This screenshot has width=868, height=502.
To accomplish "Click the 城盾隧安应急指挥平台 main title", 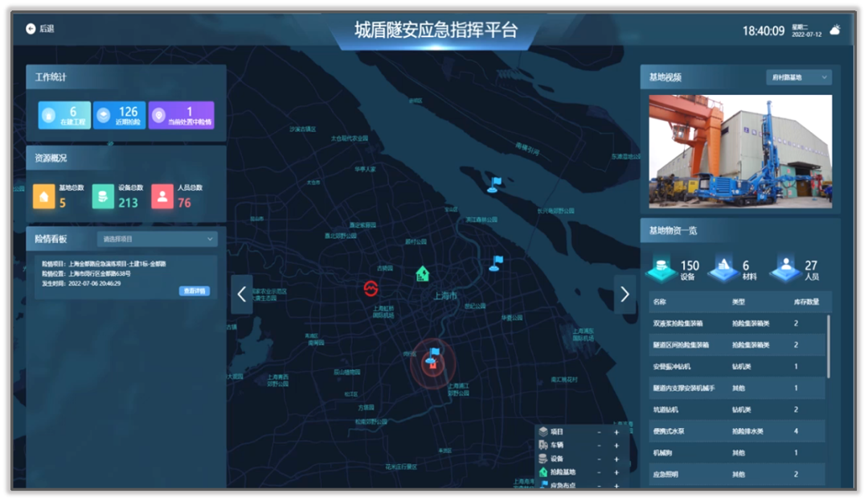I will [x=436, y=30].
